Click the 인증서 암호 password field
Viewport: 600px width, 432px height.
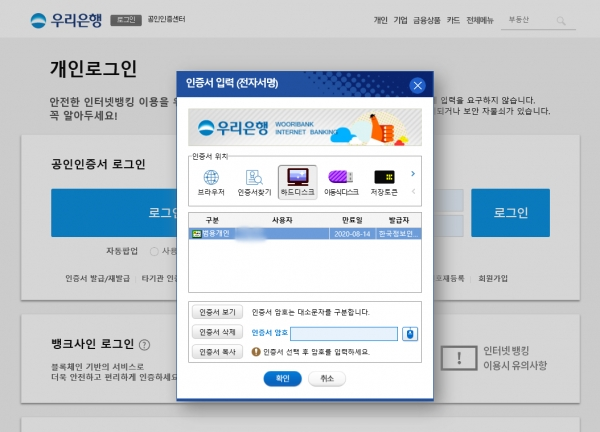point(344,334)
